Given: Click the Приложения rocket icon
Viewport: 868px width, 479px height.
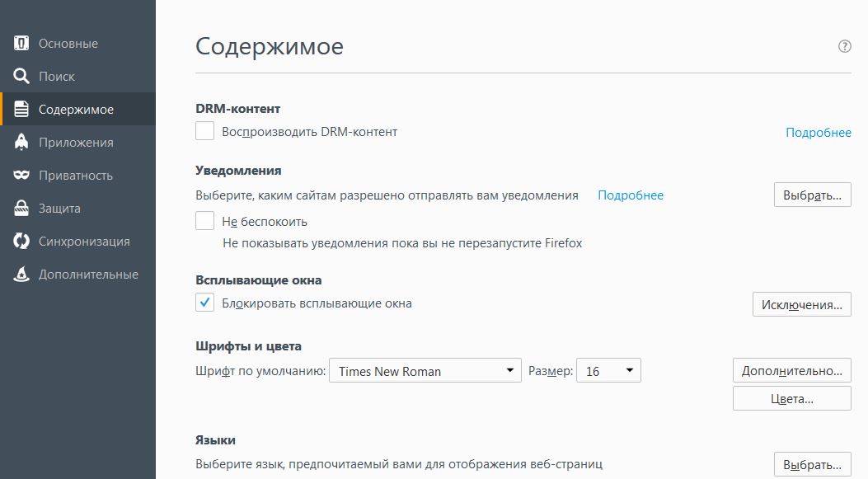Looking at the screenshot, I should (22, 143).
